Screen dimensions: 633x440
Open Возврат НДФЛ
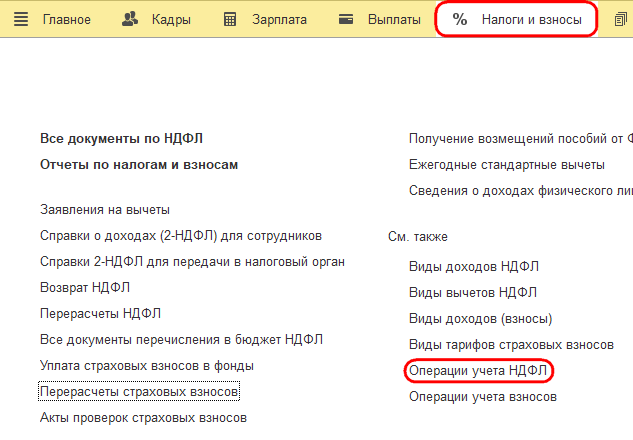(85, 287)
